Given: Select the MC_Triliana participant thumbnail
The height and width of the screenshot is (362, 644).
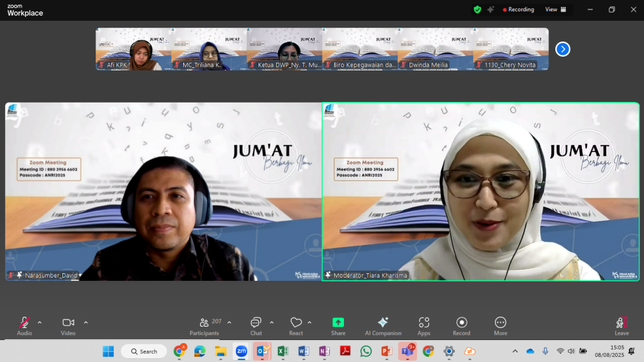Looking at the screenshot, I should [x=209, y=49].
